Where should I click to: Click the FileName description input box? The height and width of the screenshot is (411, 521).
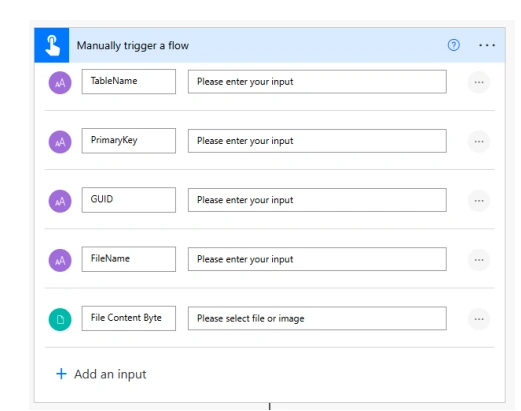tap(317, 259)
